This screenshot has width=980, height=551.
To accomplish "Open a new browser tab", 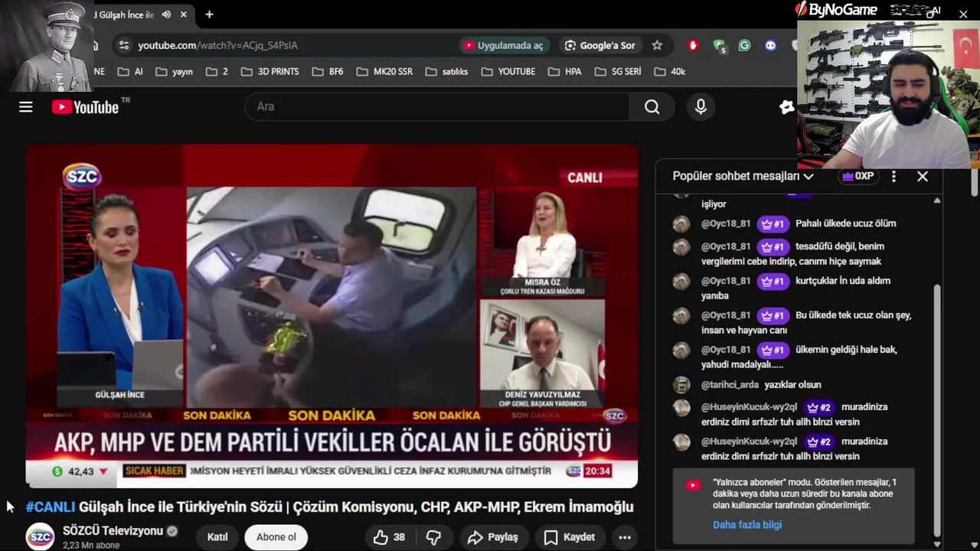I will click(x=209, y=15).
